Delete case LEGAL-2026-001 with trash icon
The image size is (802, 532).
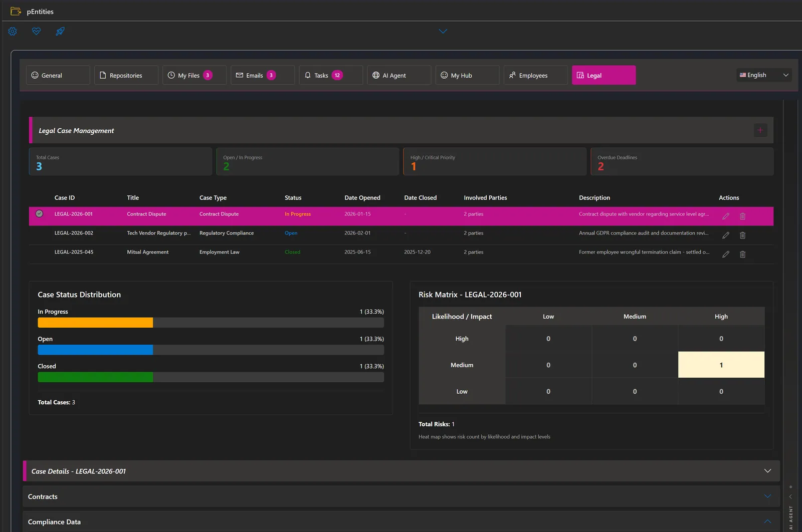tap(742, 216)
